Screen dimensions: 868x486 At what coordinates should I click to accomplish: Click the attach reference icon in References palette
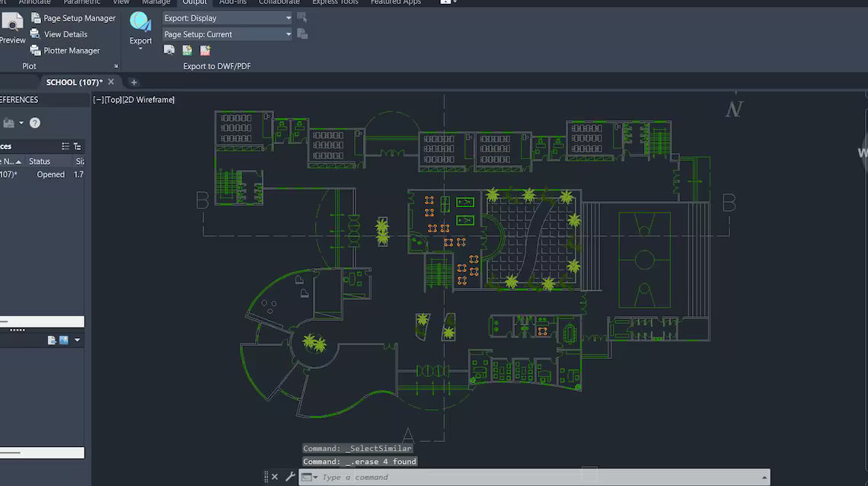8,123
